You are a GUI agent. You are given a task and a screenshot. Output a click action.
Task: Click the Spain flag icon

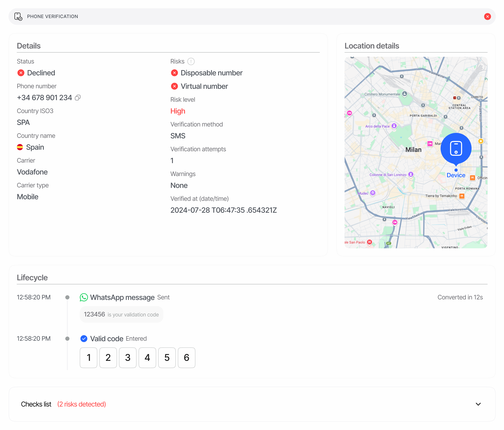(20, 147)
